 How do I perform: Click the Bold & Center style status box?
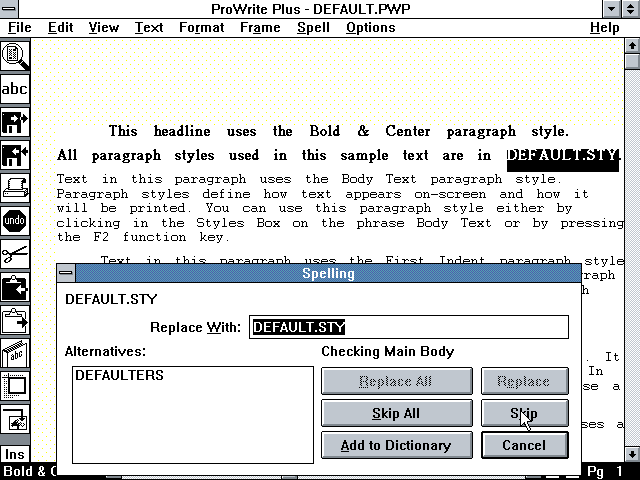coord(29,471)
